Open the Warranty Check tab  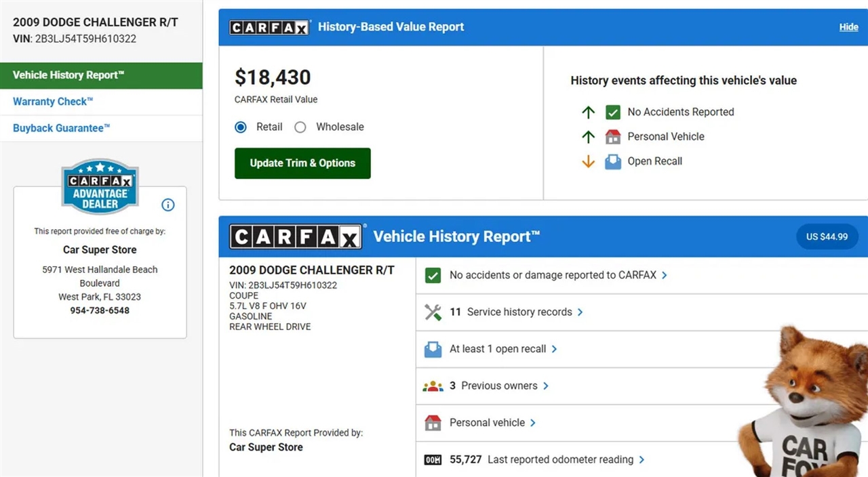53,102
